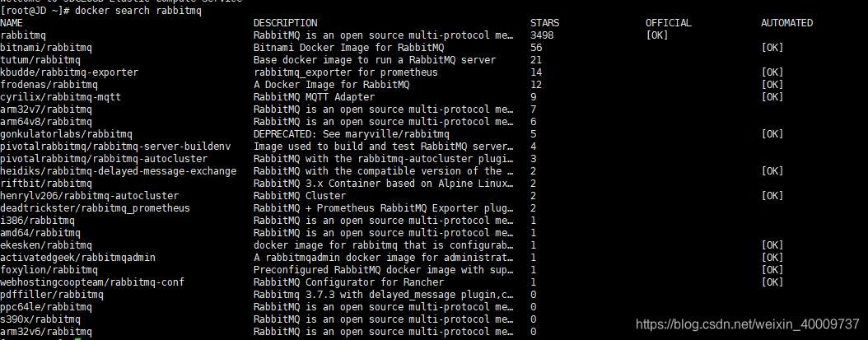Select cyrilix/rabbitmq-mqtt image name

click(x=60, y=97)
